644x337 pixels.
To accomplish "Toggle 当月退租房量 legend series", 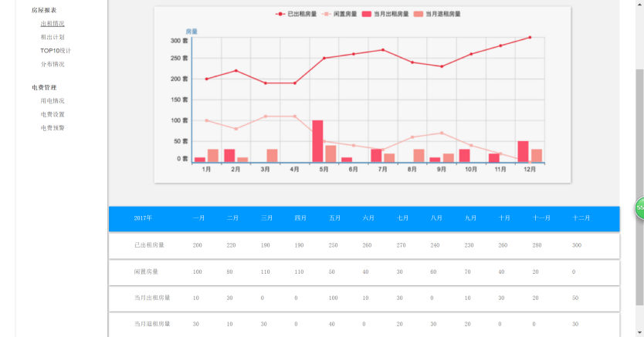I will click(437, 14).
